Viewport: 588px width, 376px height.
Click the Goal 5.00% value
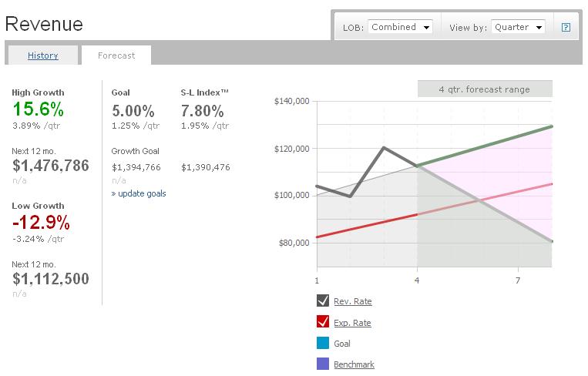coord(133,110)
